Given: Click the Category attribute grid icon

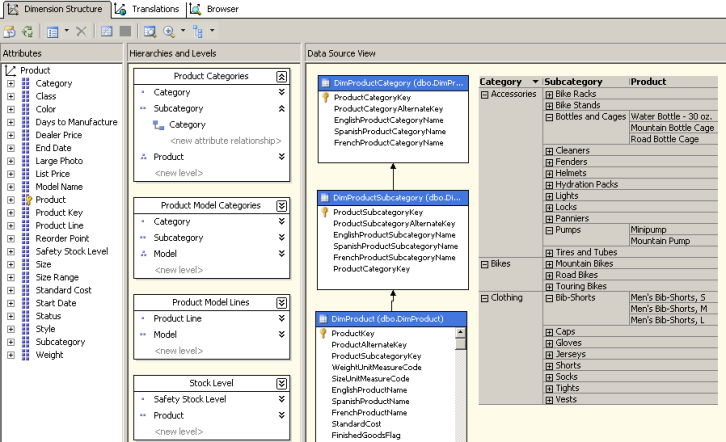Looking at the screenshot, I should point(25,83).
